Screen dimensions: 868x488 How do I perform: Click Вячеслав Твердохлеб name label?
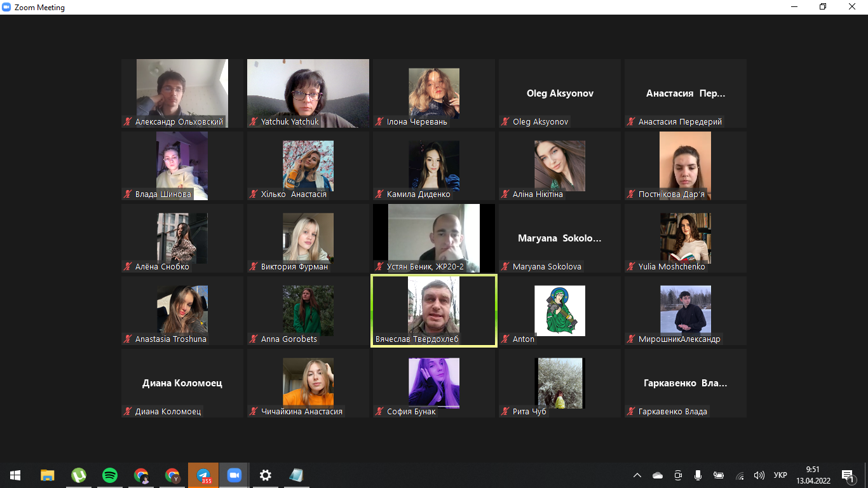(x=417, y=339)
